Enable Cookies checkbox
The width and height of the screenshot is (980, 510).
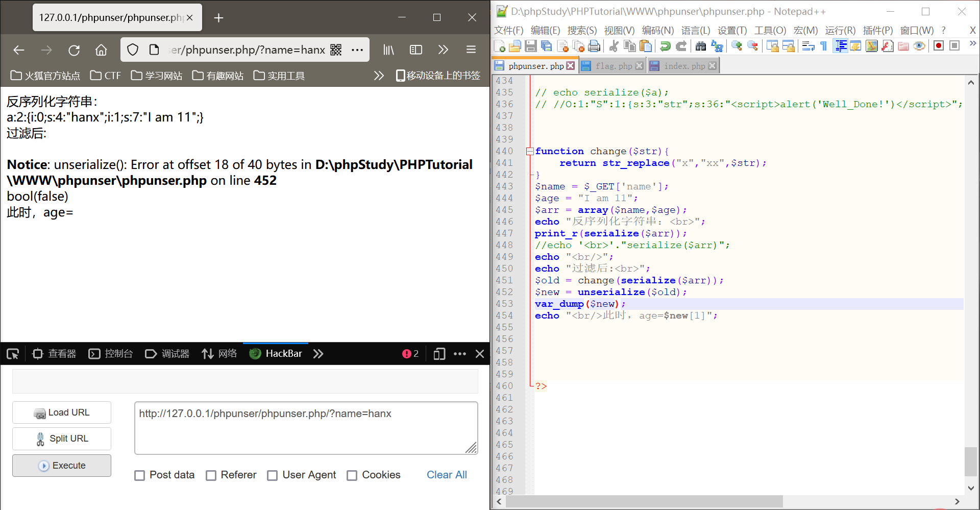(x=352, y=475)
